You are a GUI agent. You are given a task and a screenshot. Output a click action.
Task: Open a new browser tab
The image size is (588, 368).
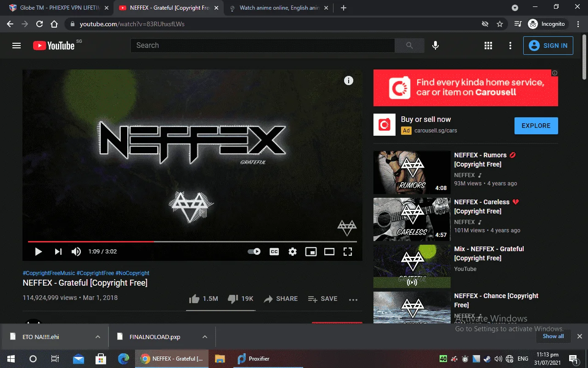click(x=344, y=8)
